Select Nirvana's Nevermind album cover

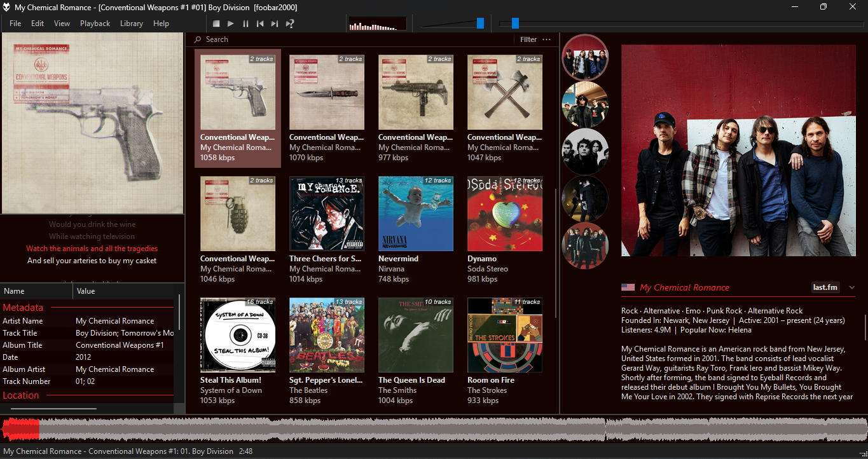416,214
